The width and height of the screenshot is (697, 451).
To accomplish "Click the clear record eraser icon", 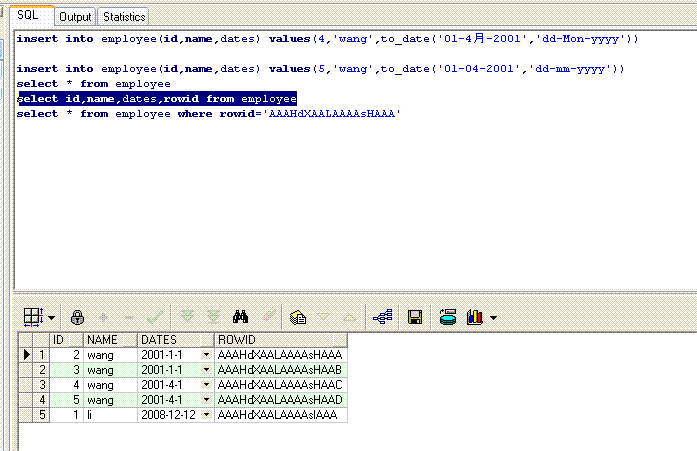I will click(269, 316).
